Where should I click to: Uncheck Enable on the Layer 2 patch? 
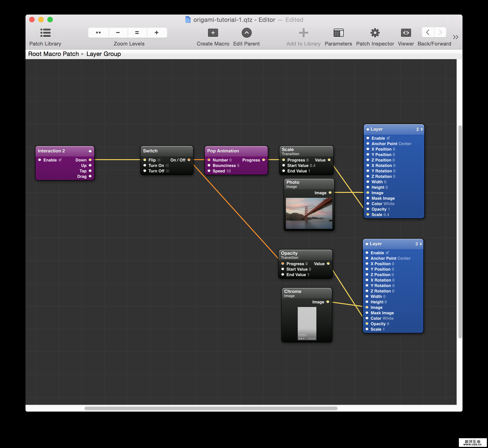[x=389, y=138]
